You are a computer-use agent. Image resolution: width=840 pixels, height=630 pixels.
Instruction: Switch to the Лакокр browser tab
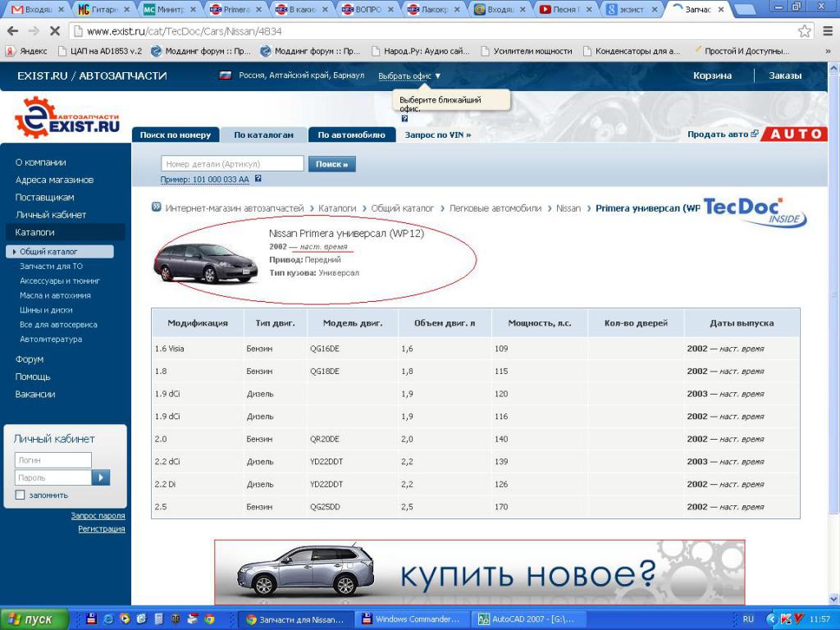pyautogui.click(x=433, y=10)
